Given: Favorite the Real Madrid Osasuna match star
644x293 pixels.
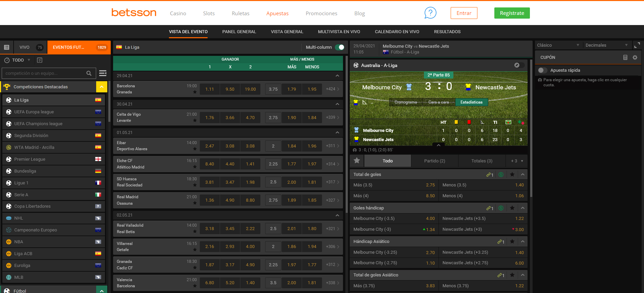Looking at the screenshot, I should pyautogui.click(x=195, y=203).
